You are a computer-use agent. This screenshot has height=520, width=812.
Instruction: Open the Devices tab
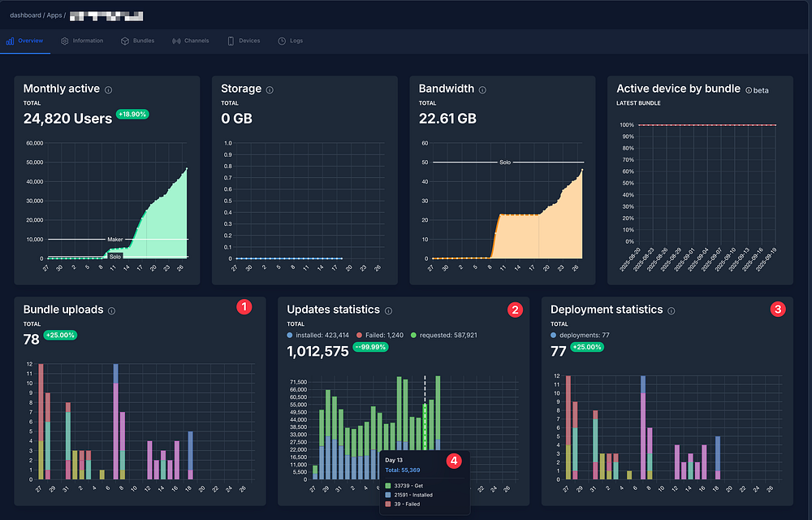coord(244,41)
